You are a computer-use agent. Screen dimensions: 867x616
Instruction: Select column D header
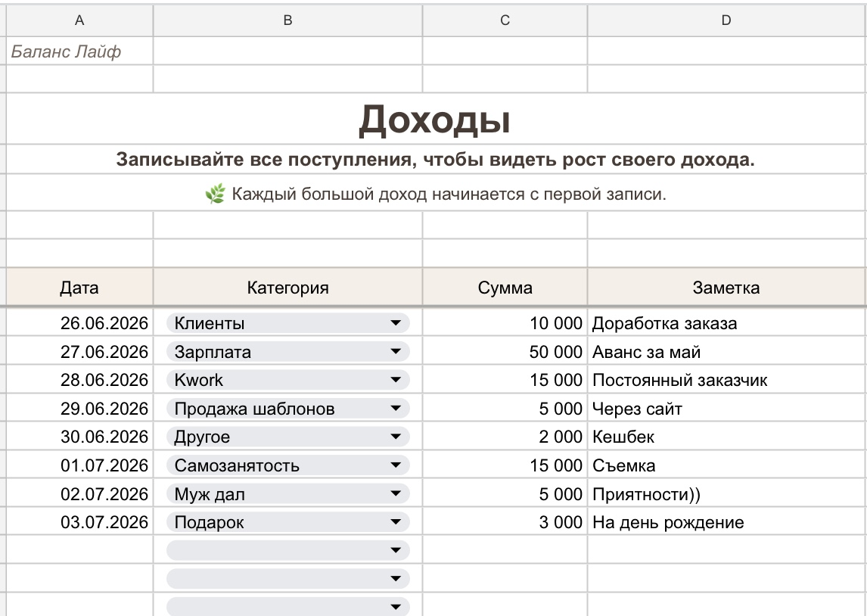tap(726, 20)
